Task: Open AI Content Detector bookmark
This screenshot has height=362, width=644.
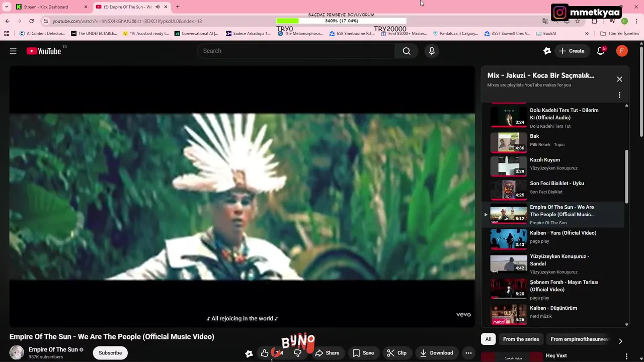Action: [42, 34]
